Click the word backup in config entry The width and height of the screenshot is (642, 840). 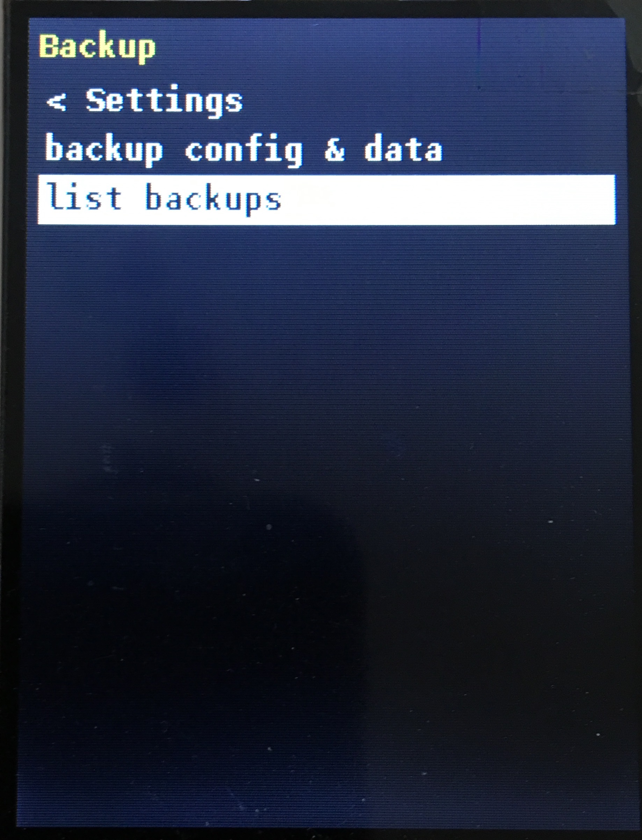pos(104,151)
